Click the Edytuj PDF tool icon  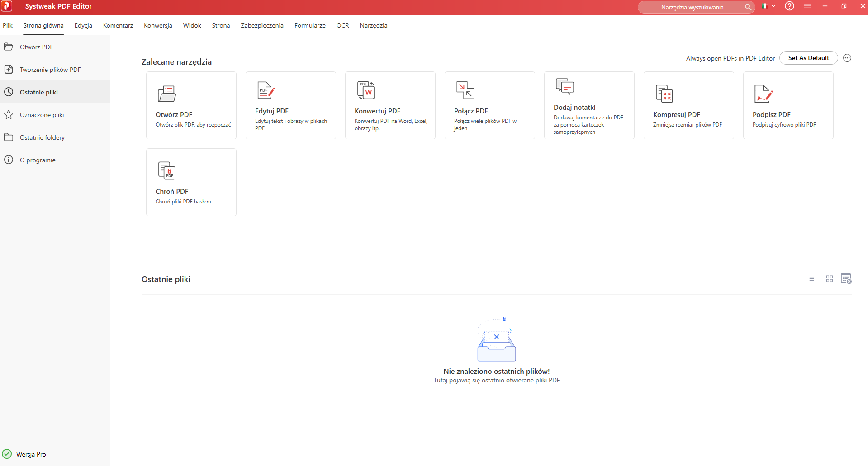tap(266, 90)
